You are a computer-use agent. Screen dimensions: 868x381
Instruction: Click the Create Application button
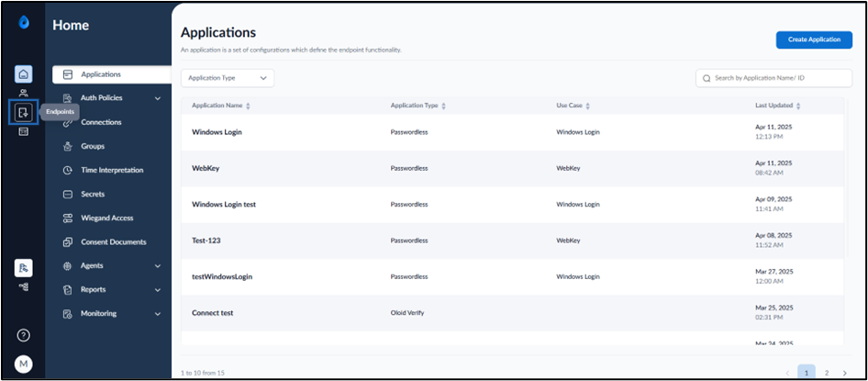point(814,39)
